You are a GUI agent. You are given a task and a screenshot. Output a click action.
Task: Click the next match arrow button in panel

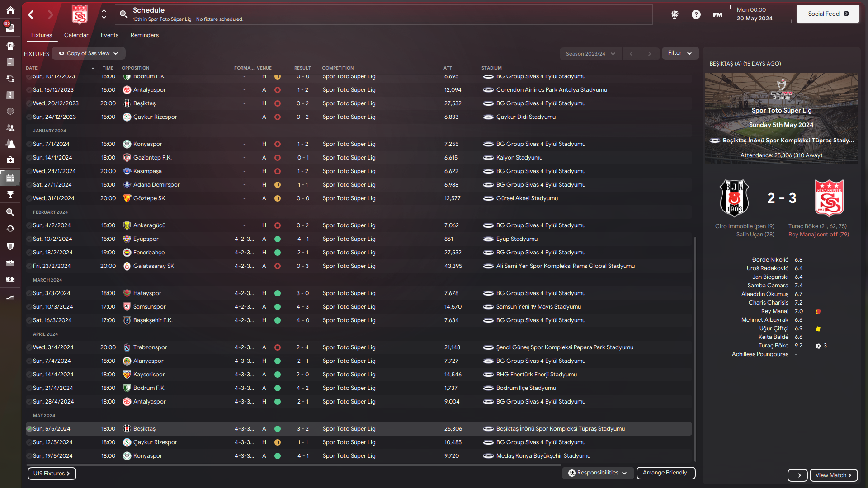pyautogui.click(x=797, y=475)
